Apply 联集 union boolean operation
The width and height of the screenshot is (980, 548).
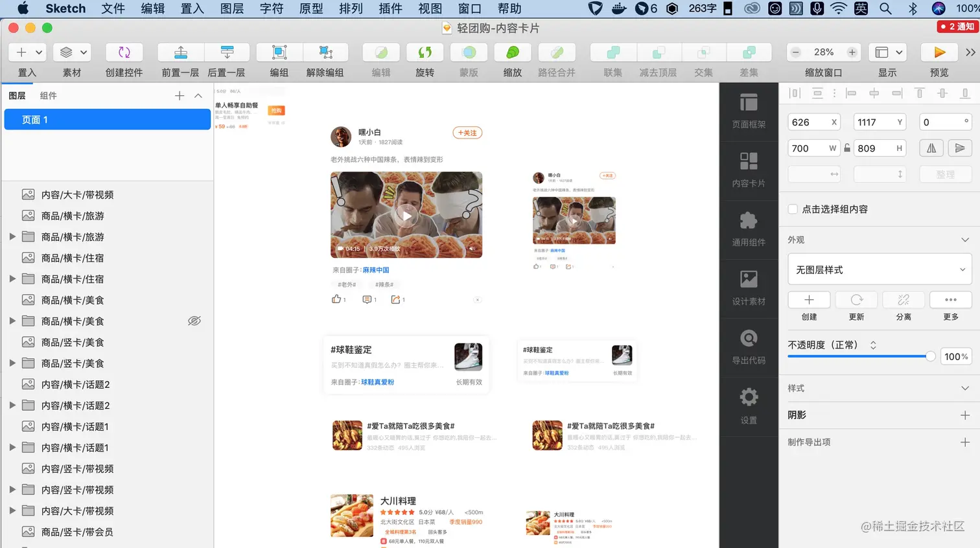pos(613,52)
